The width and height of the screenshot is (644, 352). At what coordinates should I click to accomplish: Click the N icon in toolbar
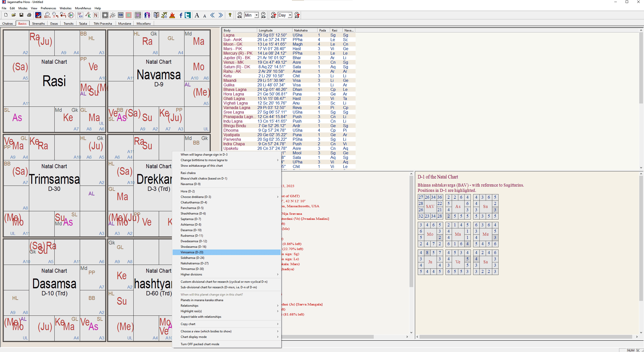tap(96, 15)
